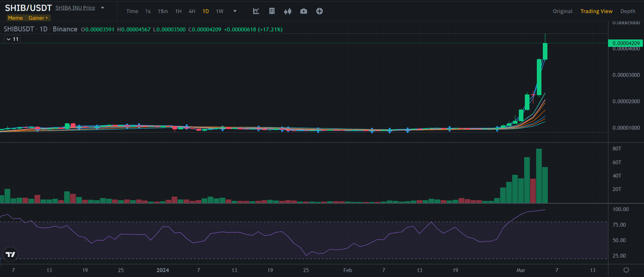Take a chart snapshot with camera icon

tap(303, 11)
